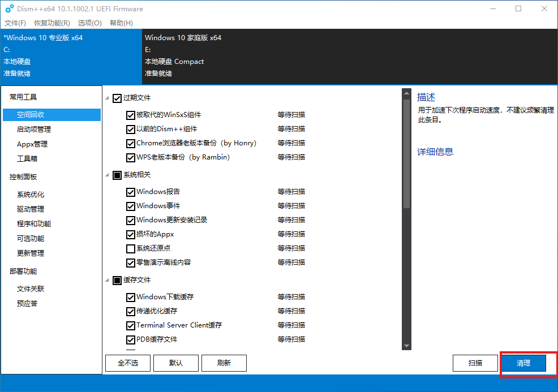Uncheck 零售演示离线内容 checkbox
This screenshot has width=558, height=392.
tap(131, 262)
